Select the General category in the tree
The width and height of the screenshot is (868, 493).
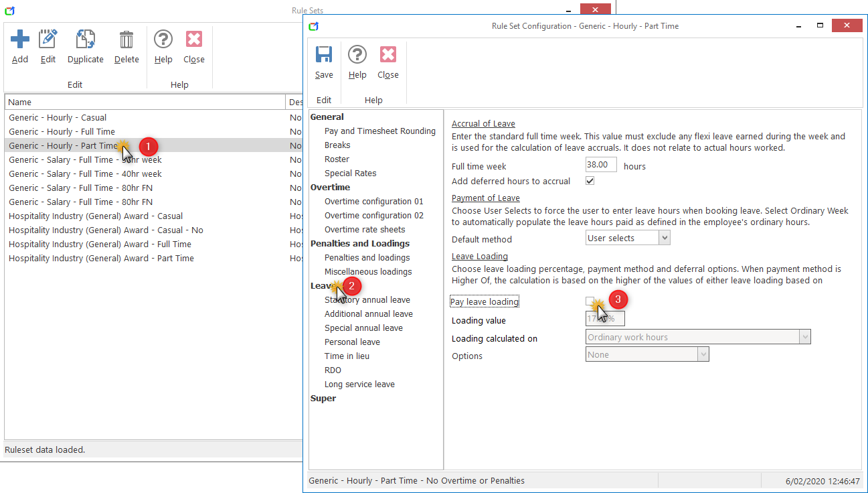[327, 117]
